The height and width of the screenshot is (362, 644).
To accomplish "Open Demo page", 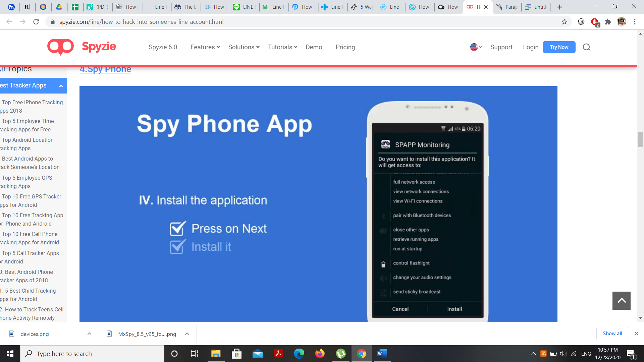I will [314, 47].
